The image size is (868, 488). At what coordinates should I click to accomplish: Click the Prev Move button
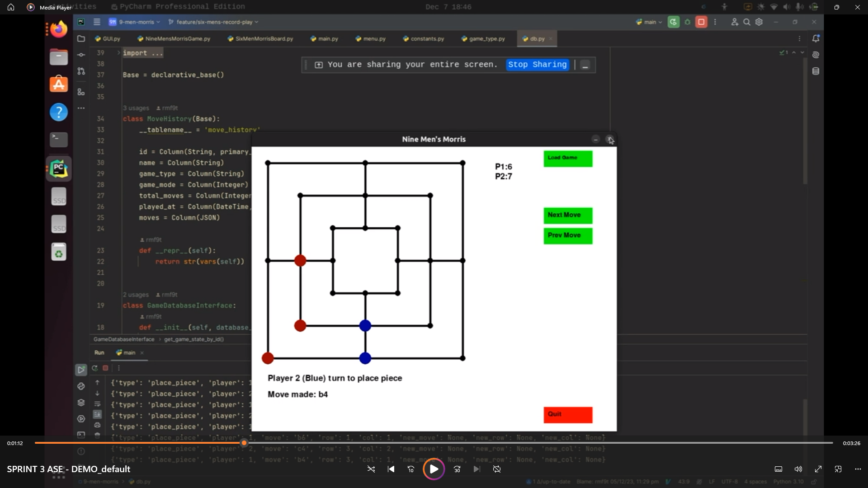567,235
